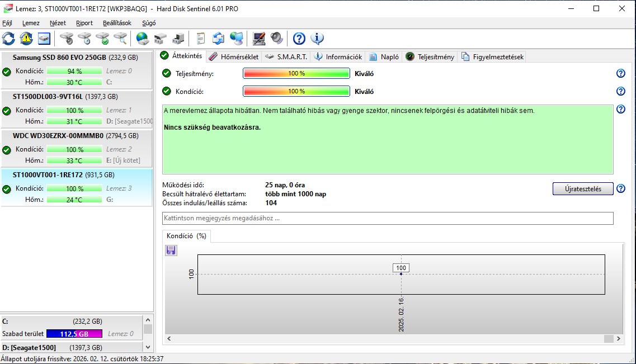Click the globe over disk toolbar icon
The image size is (636, 364).
pos(143,39)
